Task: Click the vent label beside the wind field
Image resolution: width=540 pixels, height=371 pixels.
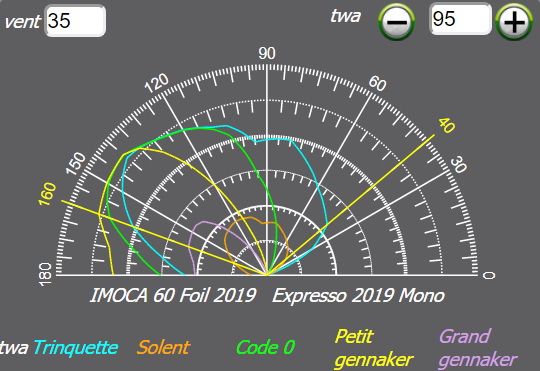Action: (x=22, y=22)
